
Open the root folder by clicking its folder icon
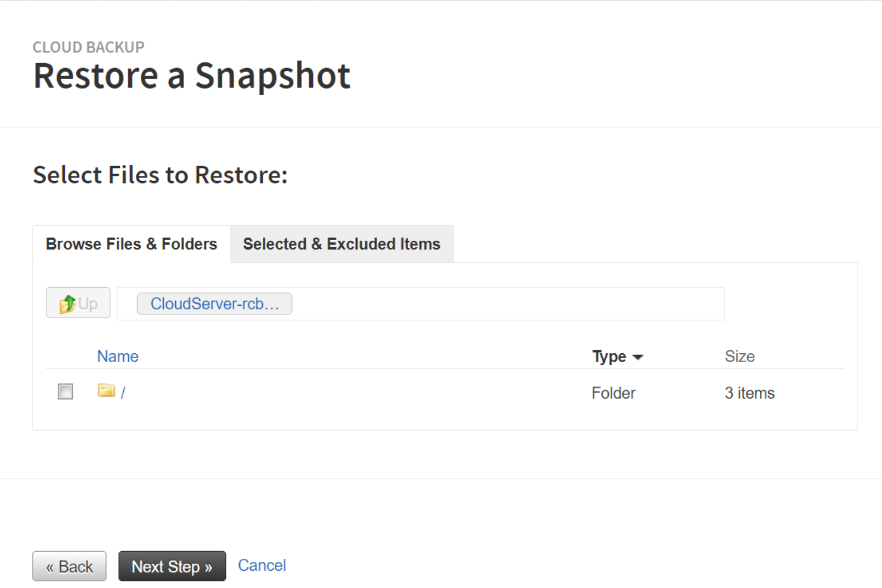(106, 391)
